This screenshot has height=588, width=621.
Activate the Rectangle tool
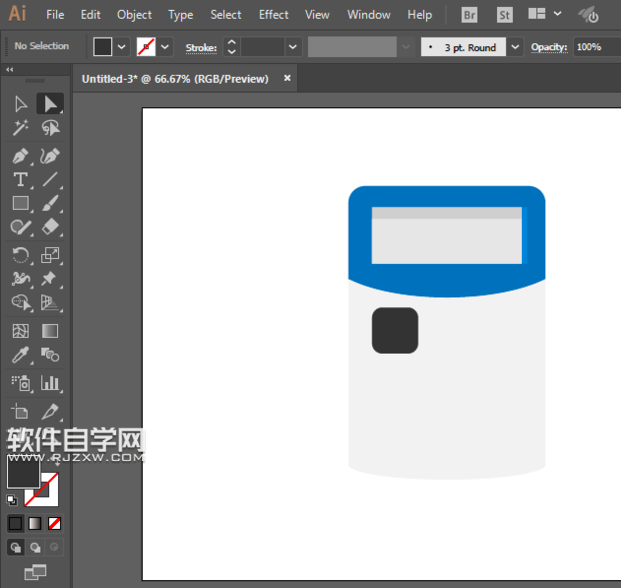20,204
